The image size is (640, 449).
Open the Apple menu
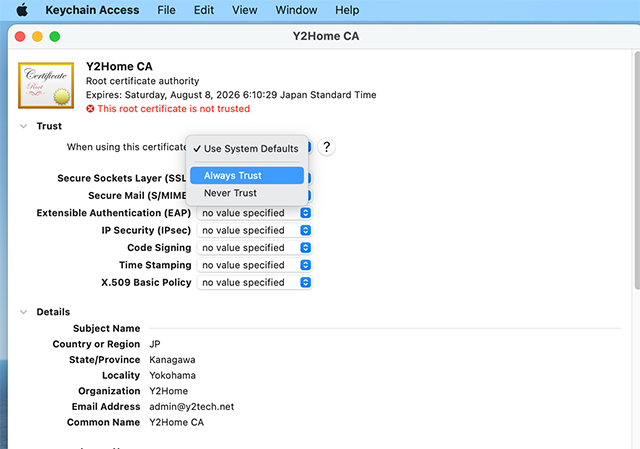point(22,10)
